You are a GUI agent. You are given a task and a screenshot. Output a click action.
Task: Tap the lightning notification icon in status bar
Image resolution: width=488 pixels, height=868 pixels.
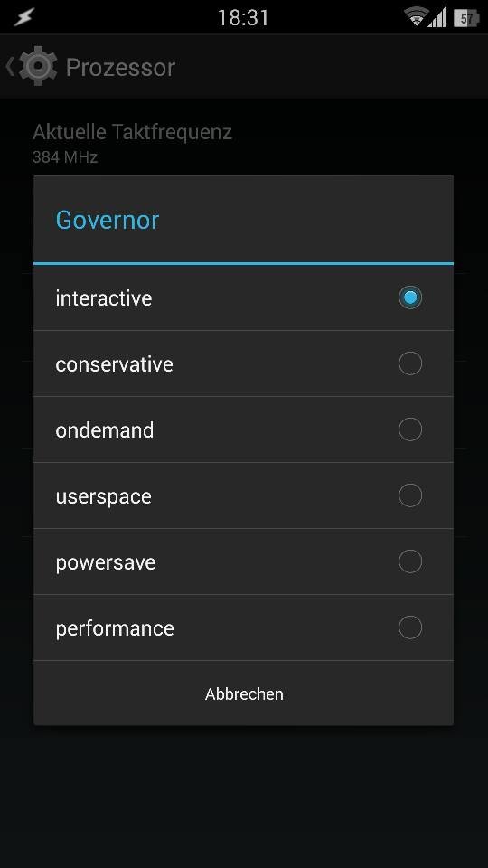23,18
